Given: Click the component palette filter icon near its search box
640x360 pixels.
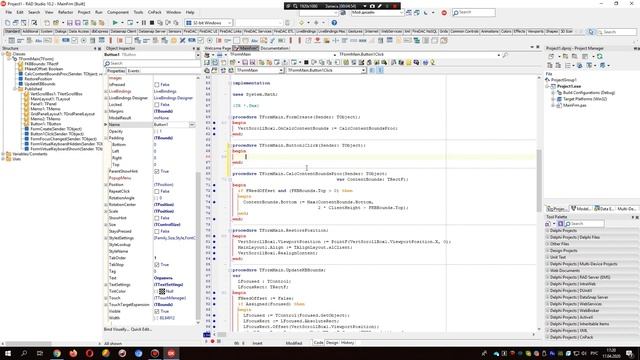Looking at the screenshot, I should [x=591, y=32].
